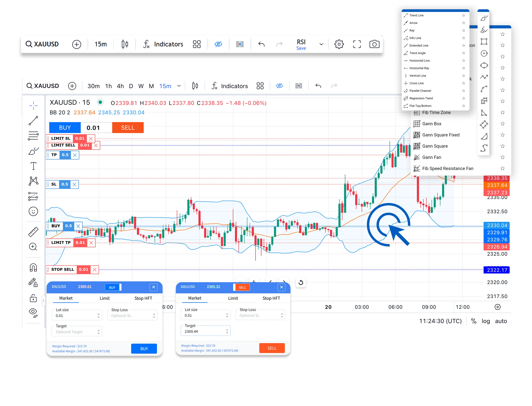Click the camera screenshot icon

(x=374, y=44)
